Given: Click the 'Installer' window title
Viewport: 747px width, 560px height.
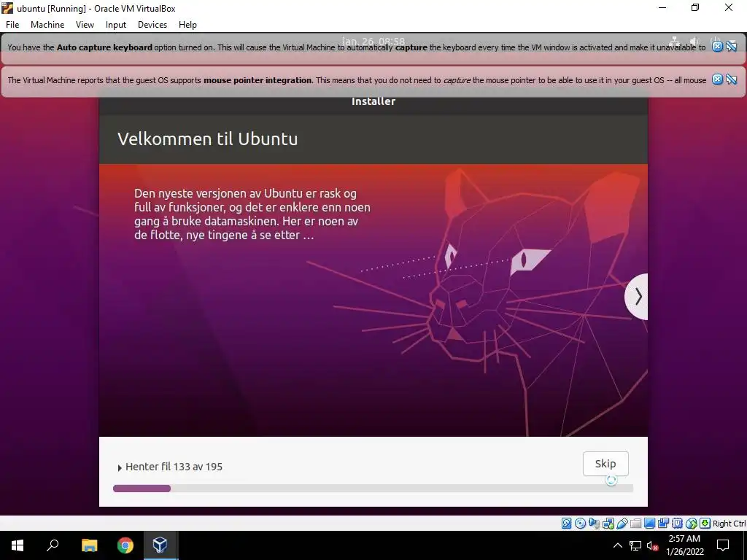Looking at the screenshot, I should point(373,101).
